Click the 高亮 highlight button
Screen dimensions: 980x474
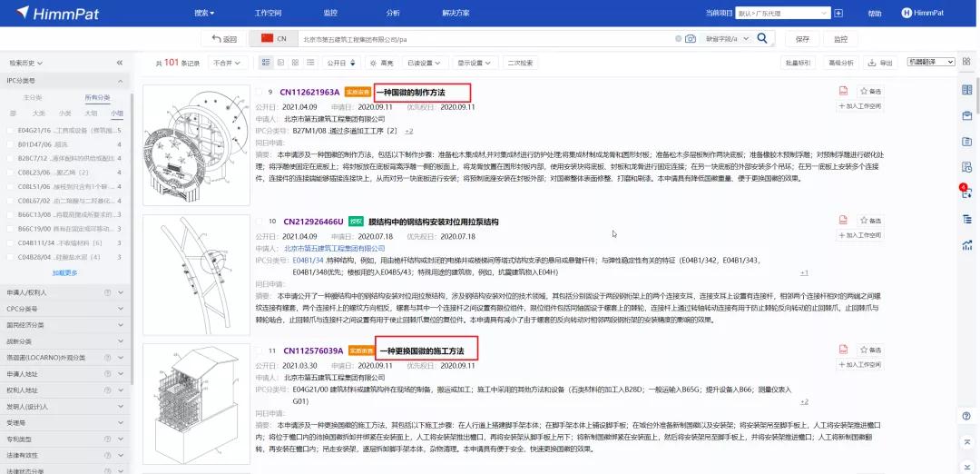click(x=382, y=63)
